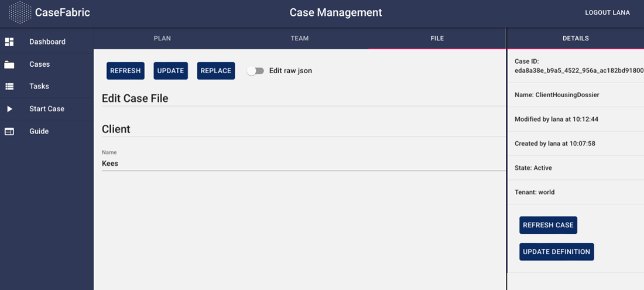Click the Dashboard grid icon

[x=9, y=42]
